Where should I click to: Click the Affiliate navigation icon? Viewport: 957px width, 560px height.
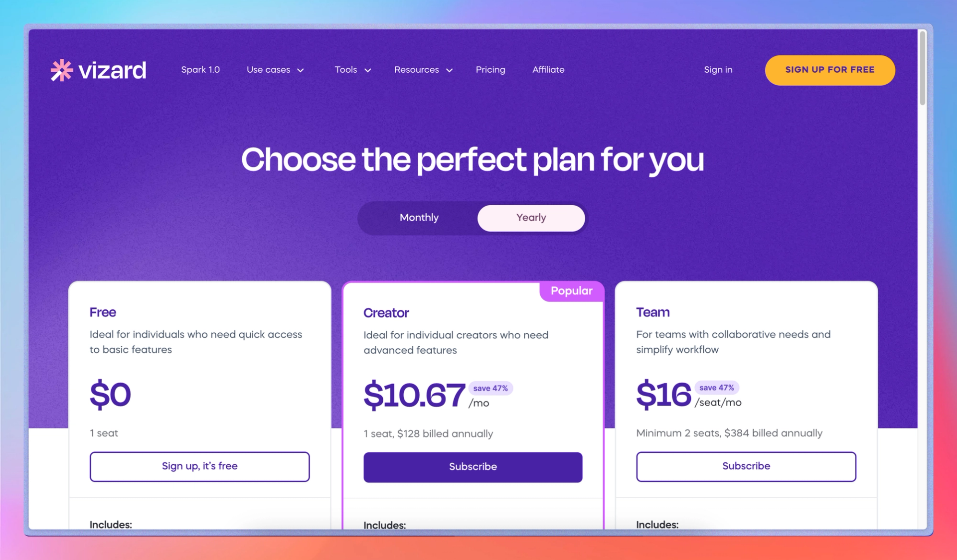click(548, 69)
